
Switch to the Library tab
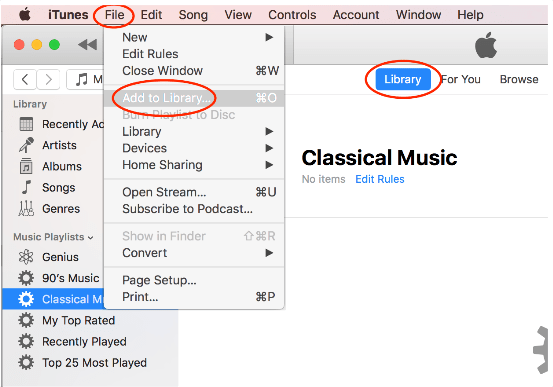[402, 79]
